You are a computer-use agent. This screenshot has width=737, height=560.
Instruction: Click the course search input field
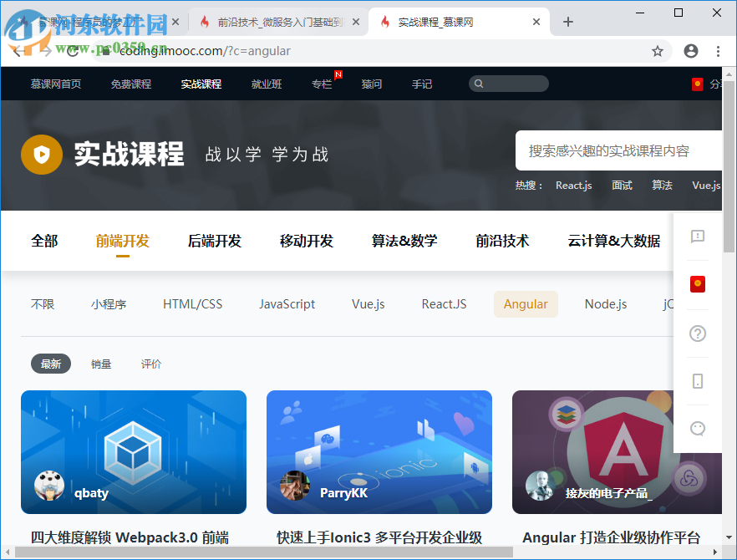pos(618,150)
